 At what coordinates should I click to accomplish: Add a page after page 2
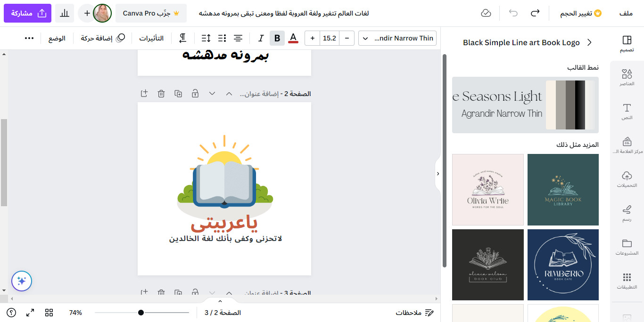(144, 94)
